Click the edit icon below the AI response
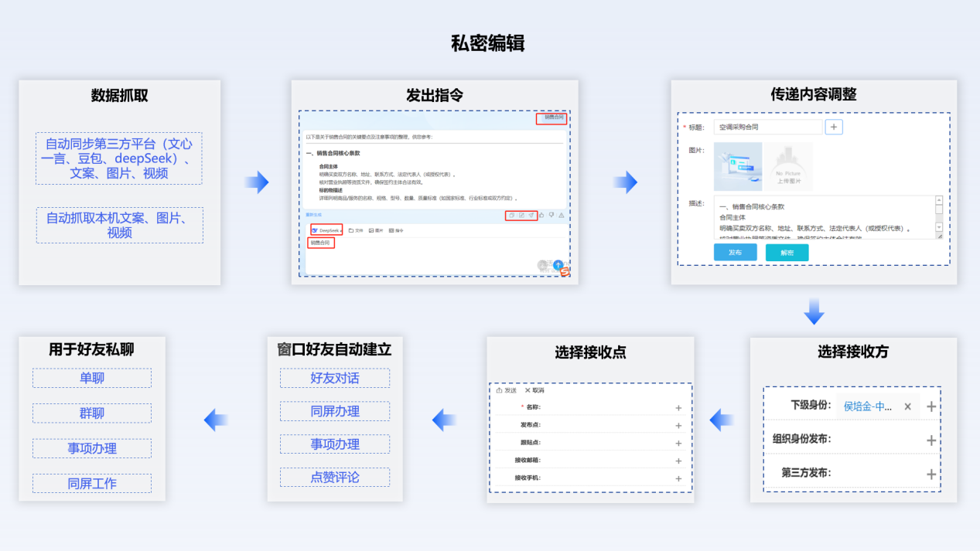 521,215
